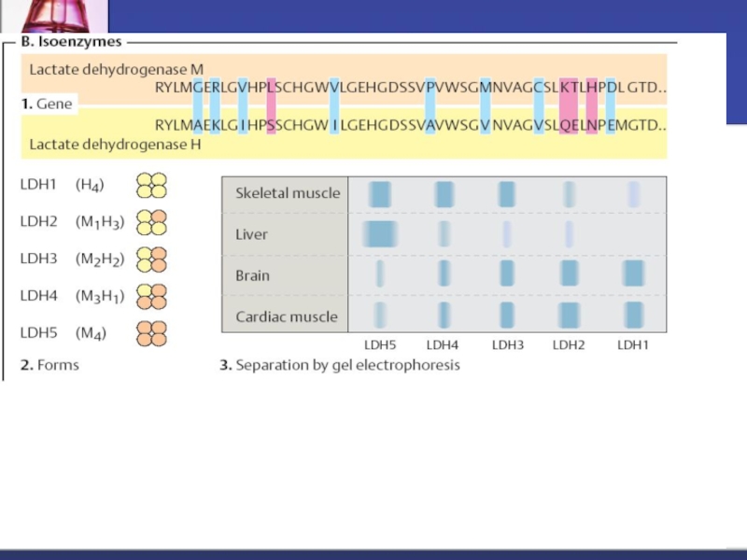This screenshot has height=560, width=747.
Task: Click the LDH3 tetramer icon with two orange subunits
Action: click(151, 259)
